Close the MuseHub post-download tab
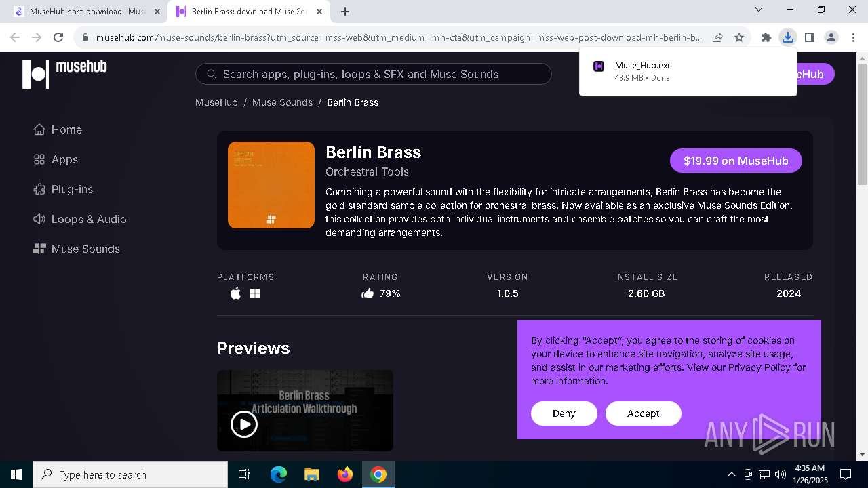 point(157,12)
